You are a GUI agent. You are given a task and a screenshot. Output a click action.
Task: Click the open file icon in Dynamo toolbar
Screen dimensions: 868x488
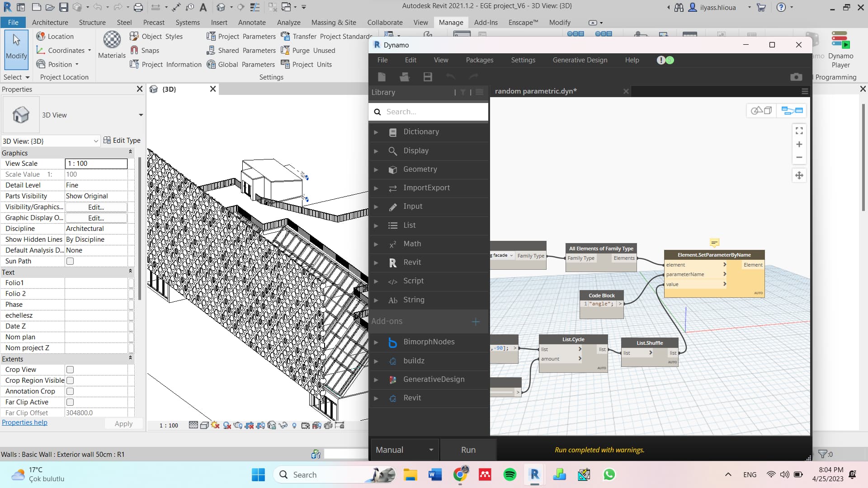(405, 77)
